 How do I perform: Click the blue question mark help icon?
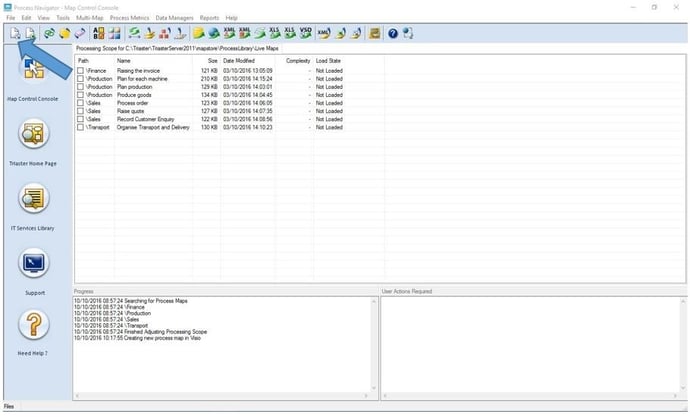[393, 33]
